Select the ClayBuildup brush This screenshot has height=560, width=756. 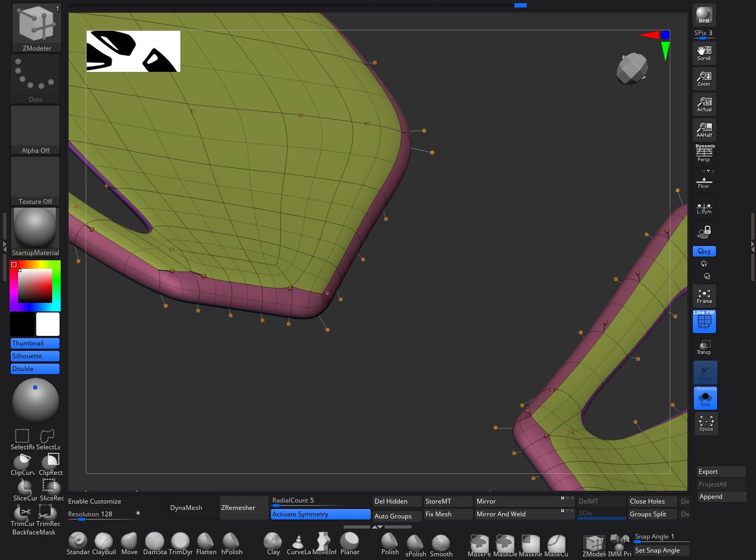104,542
